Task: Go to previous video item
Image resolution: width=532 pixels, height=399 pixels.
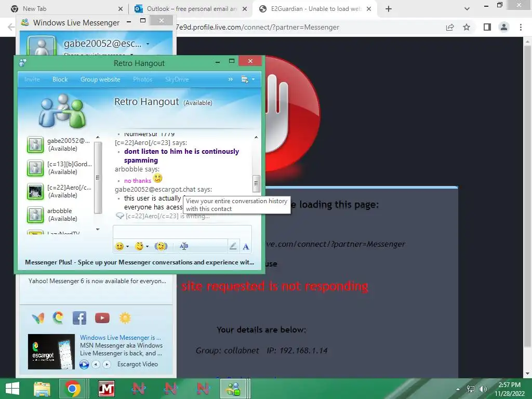Action: pos(96,364)
